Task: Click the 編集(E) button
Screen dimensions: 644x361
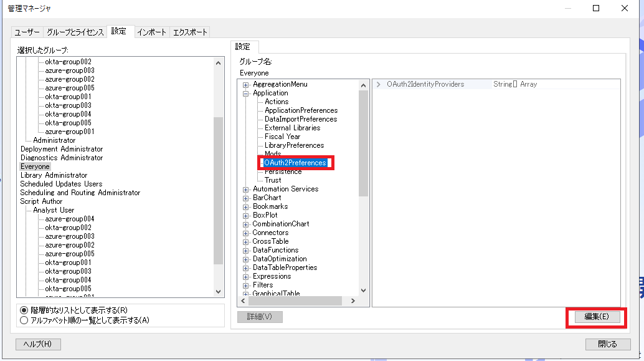Action: (596, 317)
